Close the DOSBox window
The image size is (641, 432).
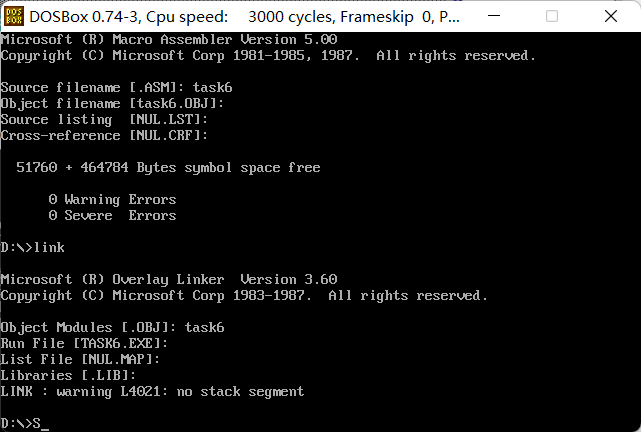611,16
